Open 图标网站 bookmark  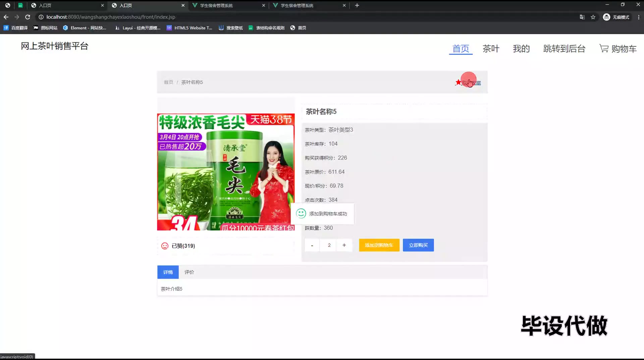[x=45, y=28]
